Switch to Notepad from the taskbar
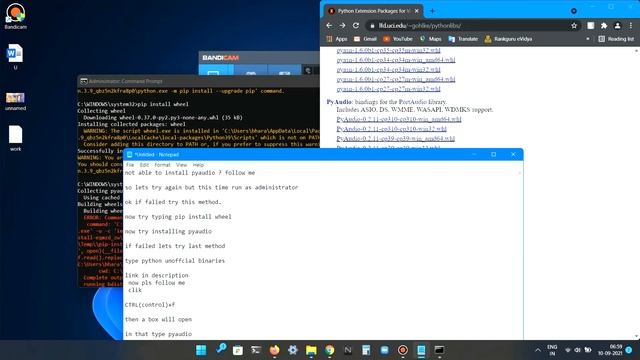The height and width of the screenshot is (360, 640). (x=421, y=350)
